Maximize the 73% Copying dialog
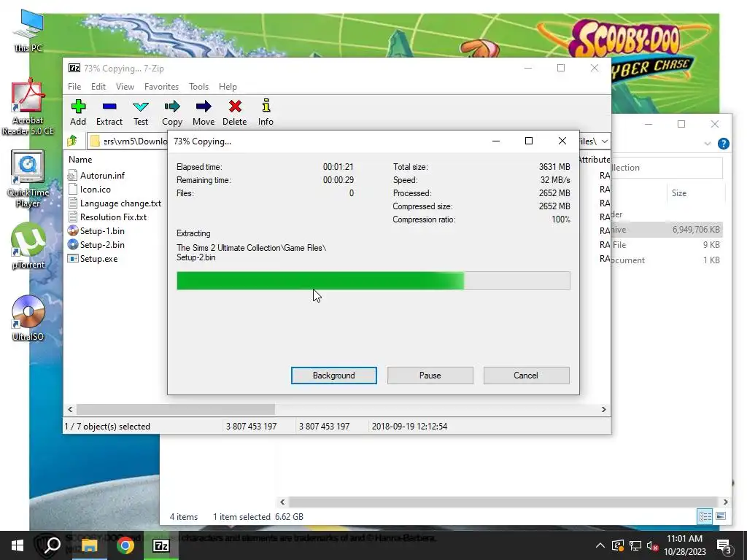747x560 pixels. 529,141
